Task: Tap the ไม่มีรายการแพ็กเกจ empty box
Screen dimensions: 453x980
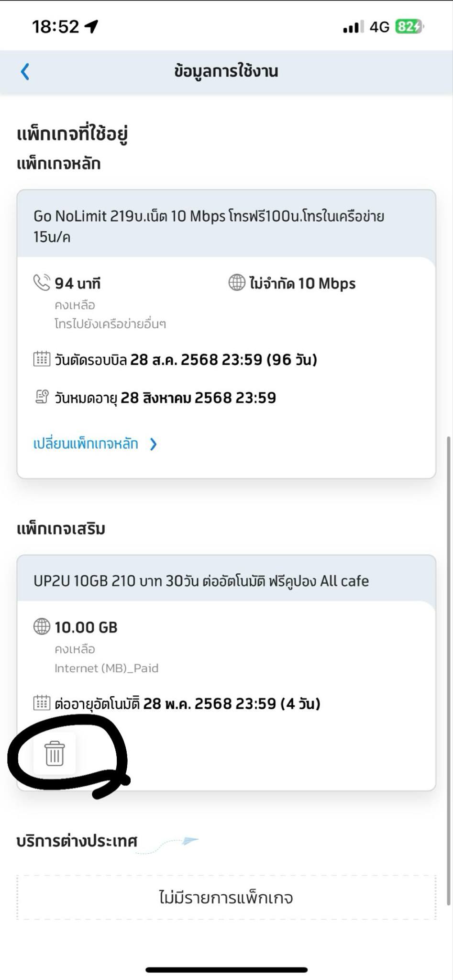Action: [226, 897]
